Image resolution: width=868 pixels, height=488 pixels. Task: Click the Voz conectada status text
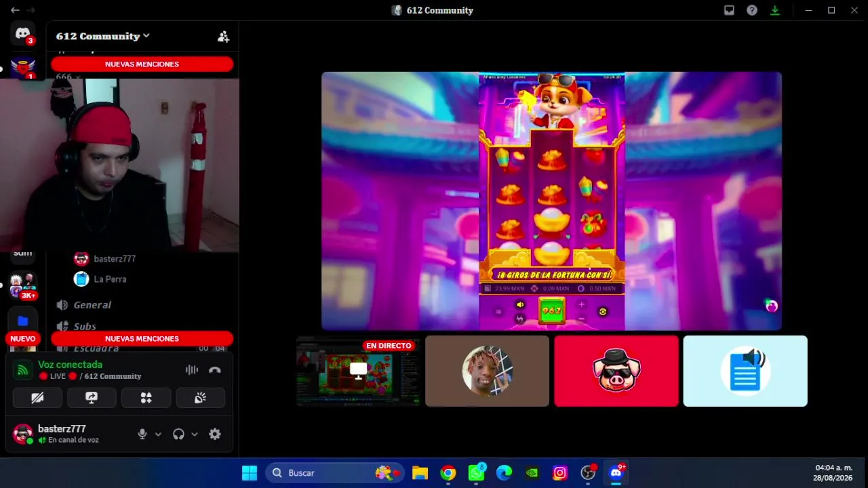(x=70, y=365)
